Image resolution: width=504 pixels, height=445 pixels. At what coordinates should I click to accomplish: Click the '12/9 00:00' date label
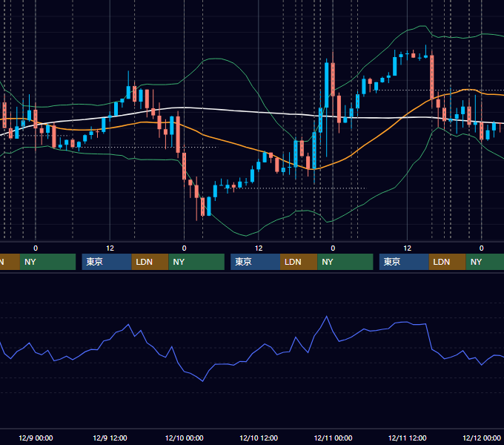click(x=36, y=438)
